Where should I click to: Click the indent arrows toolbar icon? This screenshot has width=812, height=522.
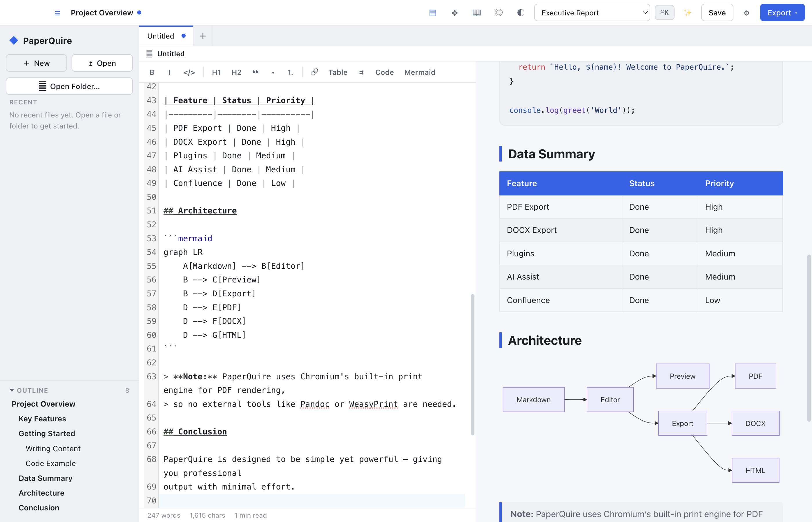[x=361, y=72]
